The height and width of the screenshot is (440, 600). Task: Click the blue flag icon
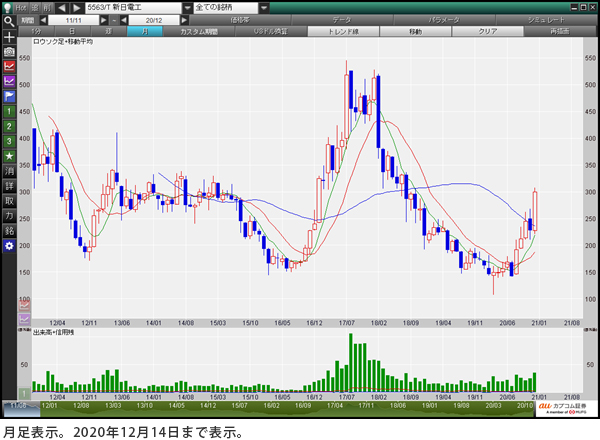[9, 96]
